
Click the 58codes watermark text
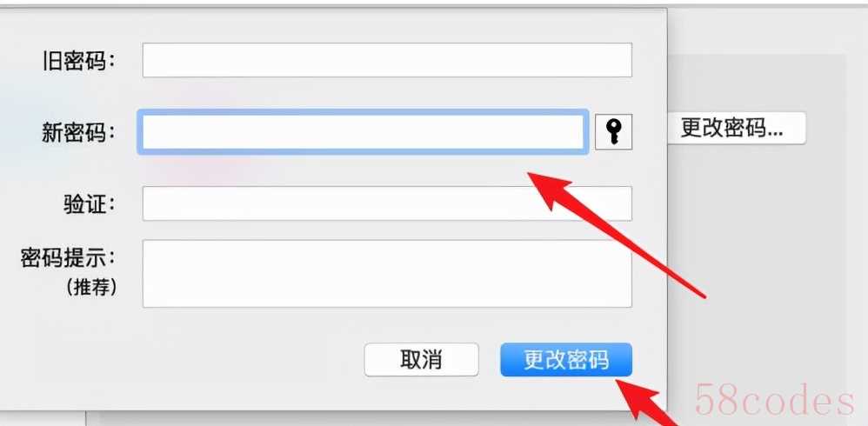tap(774, 399)
